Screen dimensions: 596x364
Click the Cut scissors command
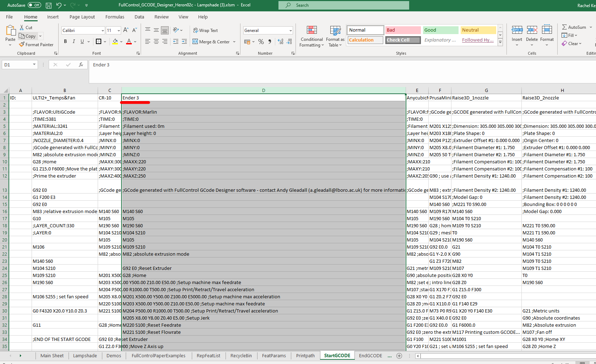coord(26,27)
